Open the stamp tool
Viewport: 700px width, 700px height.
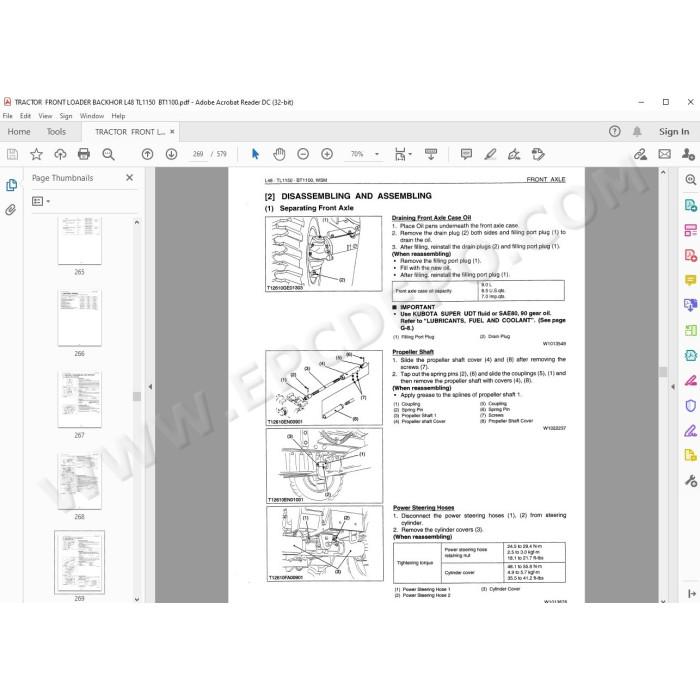tap(538, 154)
